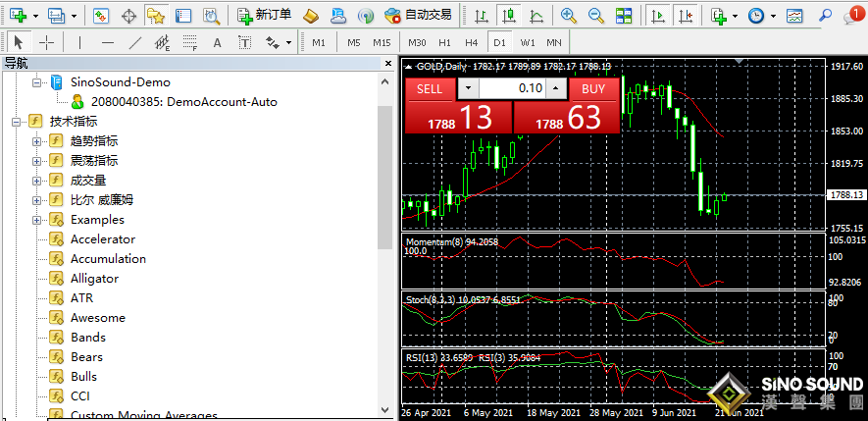
Task: Open the search magnifier
Action: [825, 16]
